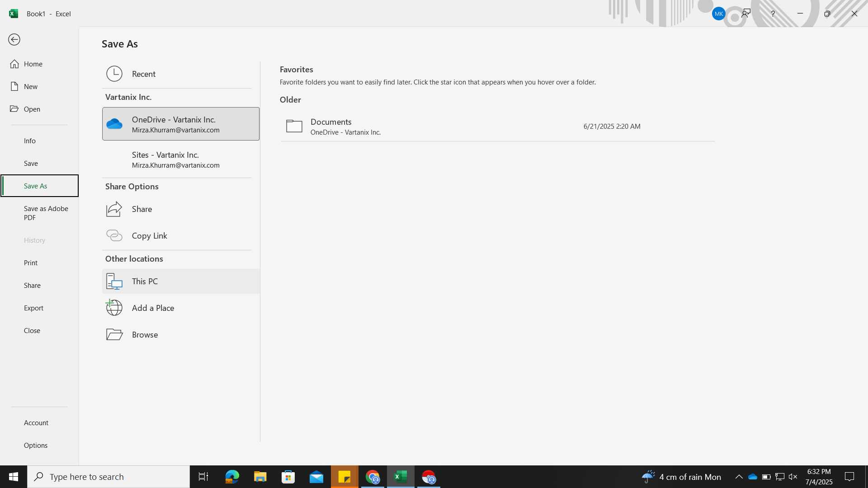
Task: Open Mail app from taskbar
Action: [x=316, y=477]
